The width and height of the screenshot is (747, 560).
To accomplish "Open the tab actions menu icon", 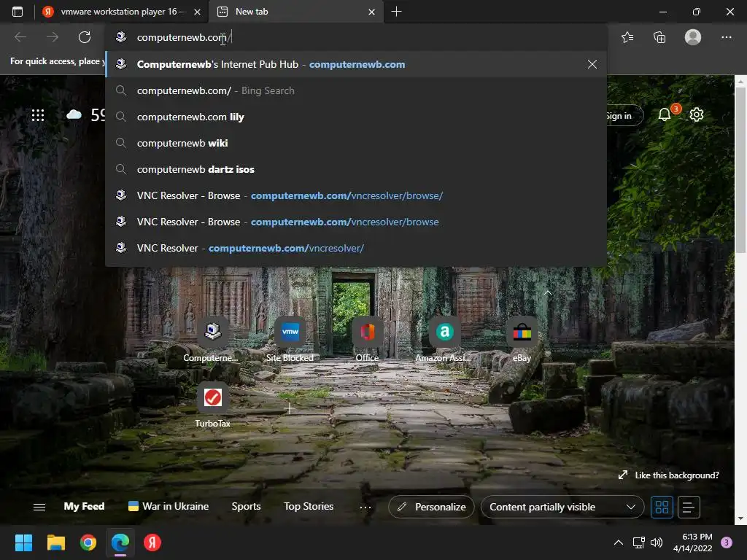I will 18,12.
